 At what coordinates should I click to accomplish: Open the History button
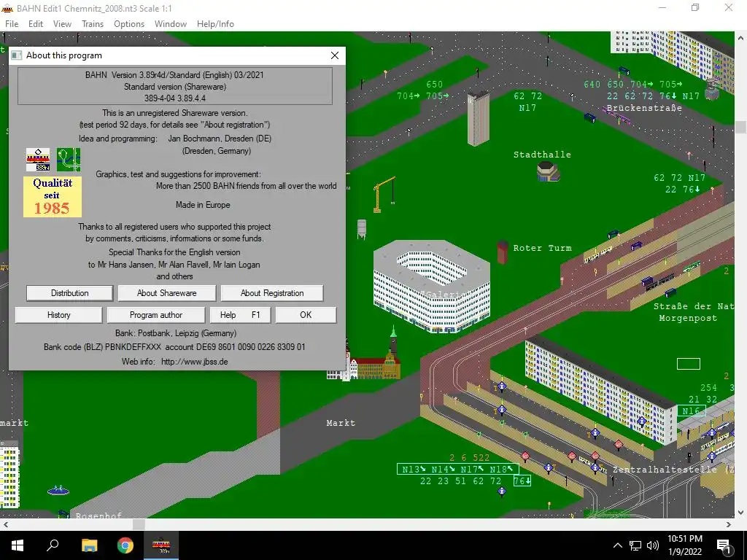(x=58, y=315)
